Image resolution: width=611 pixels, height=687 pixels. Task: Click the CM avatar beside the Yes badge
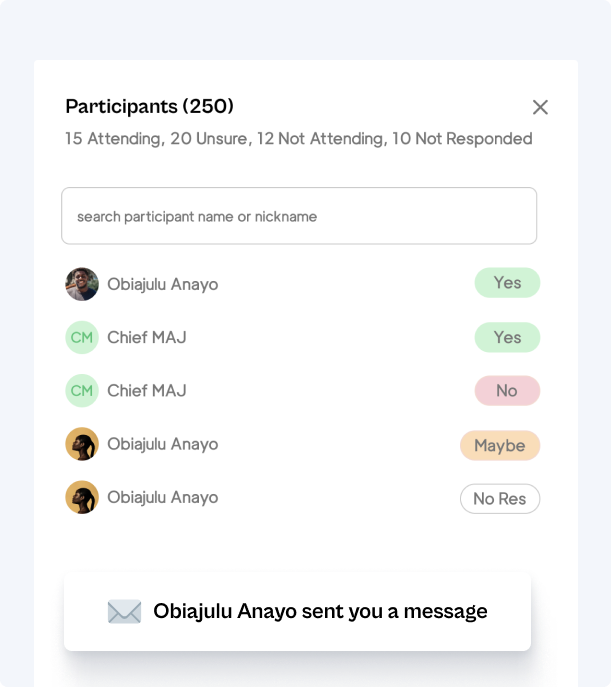point(82,337)
